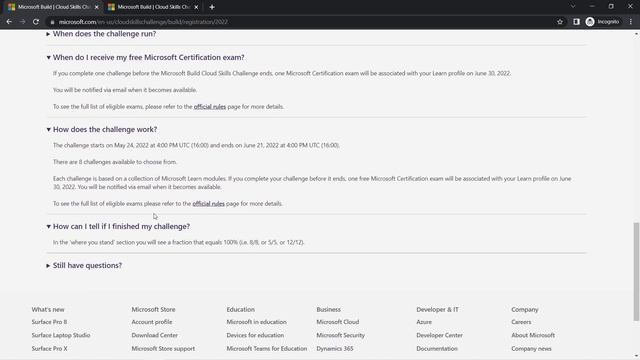Click 'Microsoft Store' footer heading

tap(153, 309)
